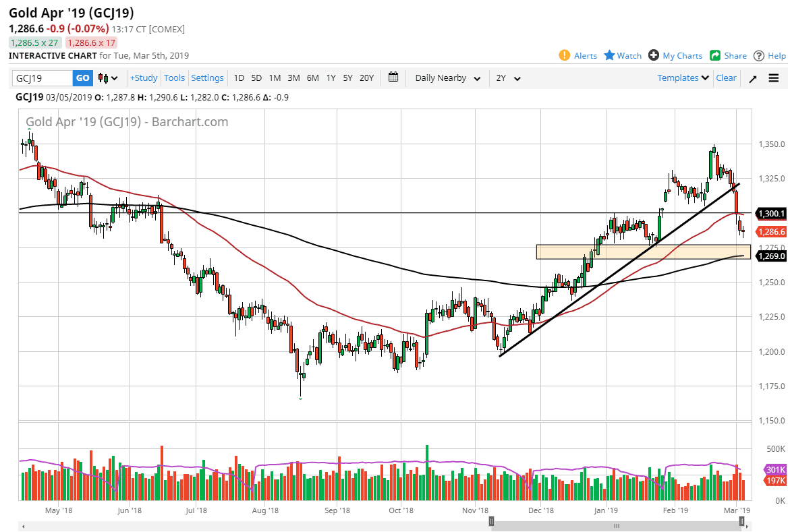Select the 6M time range
Viewport: 790px width, 532px height.
pyautogui.click(x=312, y=78)
